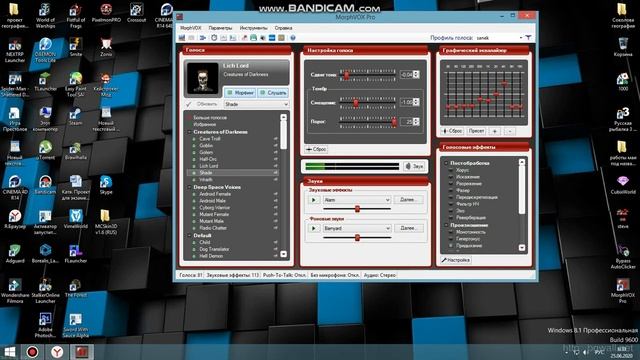Click the funnel icon beside the voice profile

[528, 38]
